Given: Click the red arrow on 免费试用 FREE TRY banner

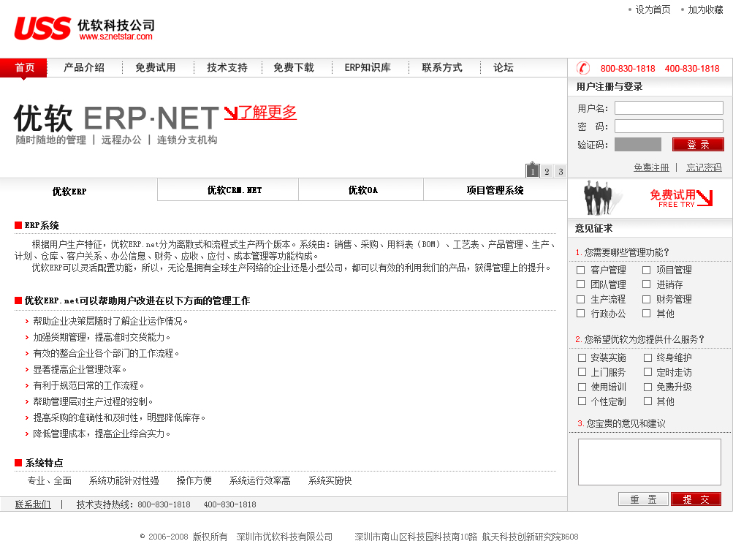Looking at the screenshot, I should click(705, 198).
